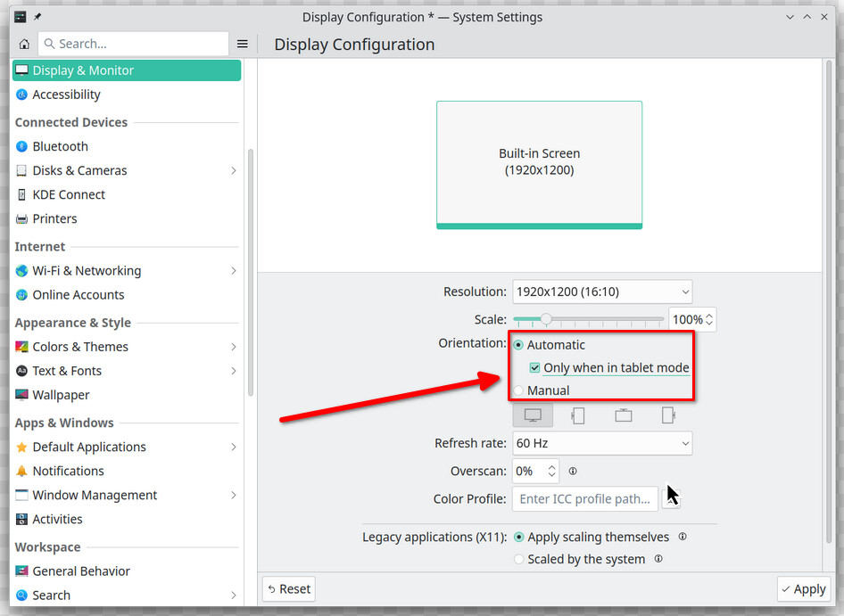The width and height of the screenshot is (844, 616).
Task: Click the Search settings field
Action: 134,44
